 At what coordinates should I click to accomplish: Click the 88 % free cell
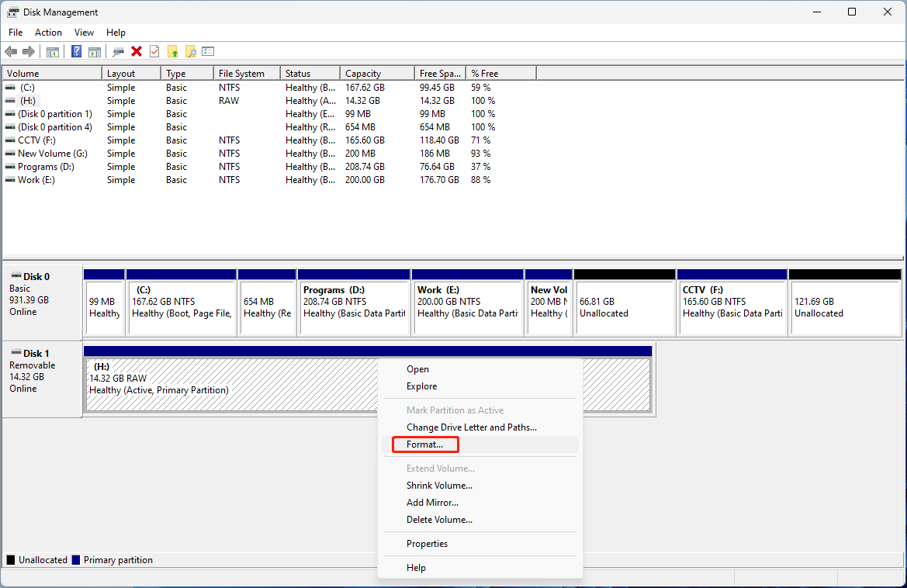pyautogui.click(x=481, y=180)
